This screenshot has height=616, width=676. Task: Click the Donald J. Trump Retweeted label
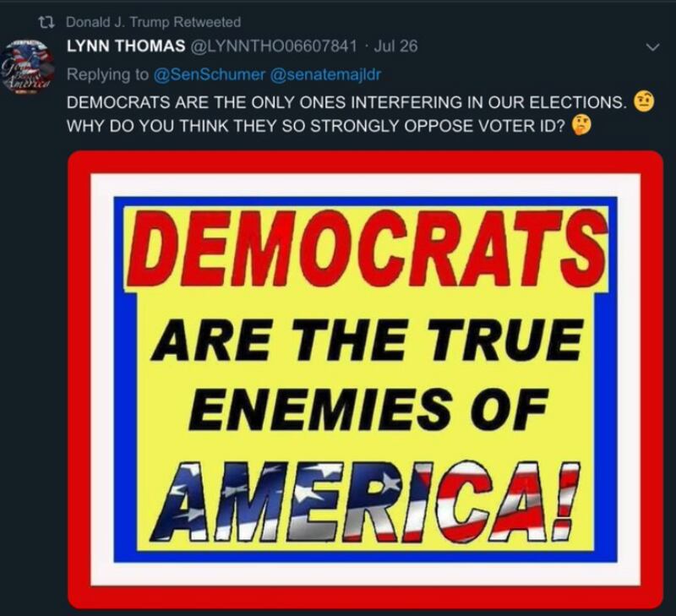click(154, 22)
